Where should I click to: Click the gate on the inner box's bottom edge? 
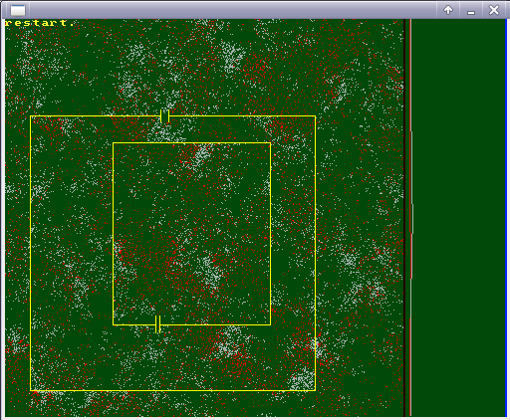click(158, 324)
